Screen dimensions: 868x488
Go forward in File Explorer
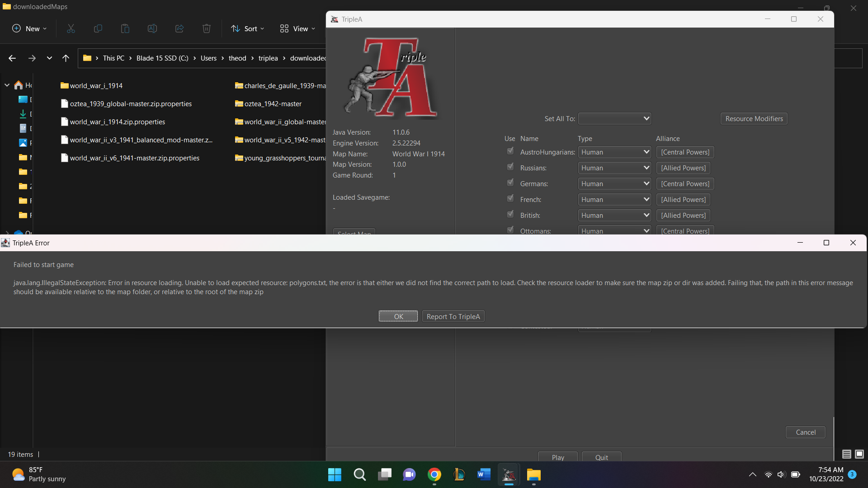click(32, 58)
